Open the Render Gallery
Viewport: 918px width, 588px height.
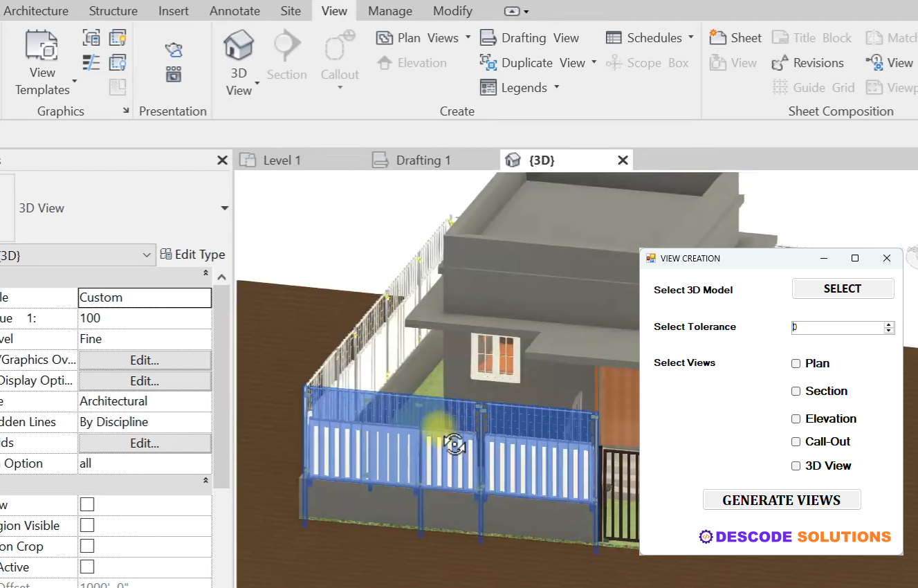[x=174, y=73]
